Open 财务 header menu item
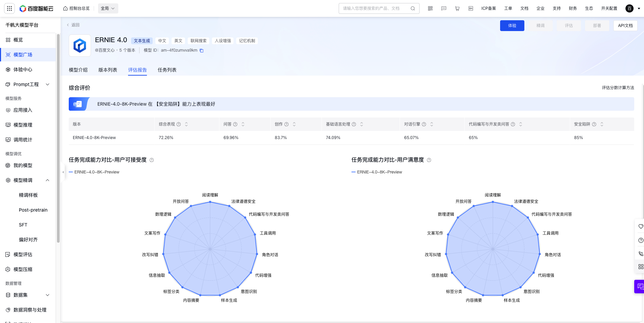The width and height of the screenshot is (644, 323). [x=573, y=8]
